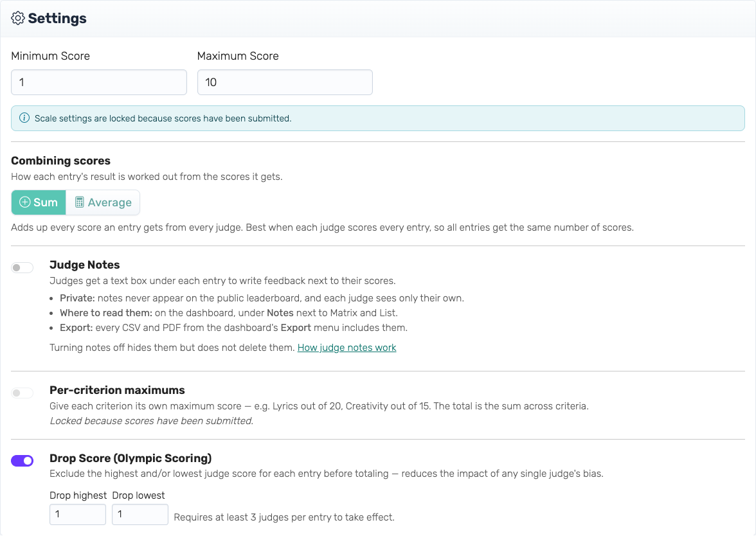This screenshot has width=756, height=536.
Task: Click the Drop Score (Olympic Scoring) heading
Action: pos(130,458)
